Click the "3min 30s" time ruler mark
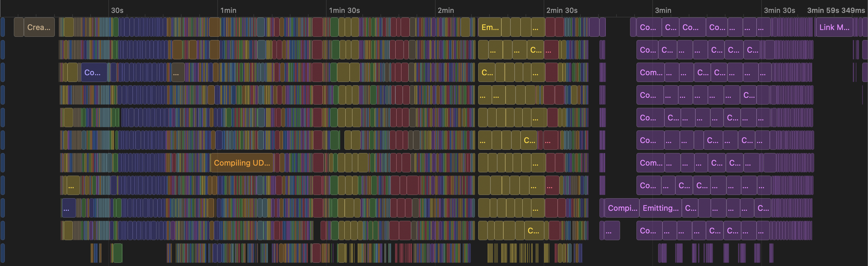 [779, 10]
